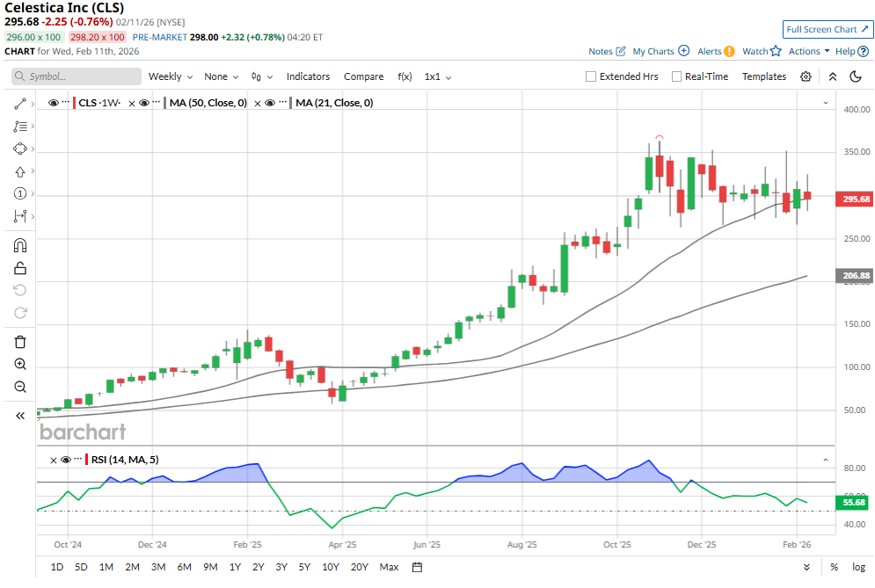This screenshot has height=588, width=875.
Task: Open options dots for the RSI study
Action: 78,459
